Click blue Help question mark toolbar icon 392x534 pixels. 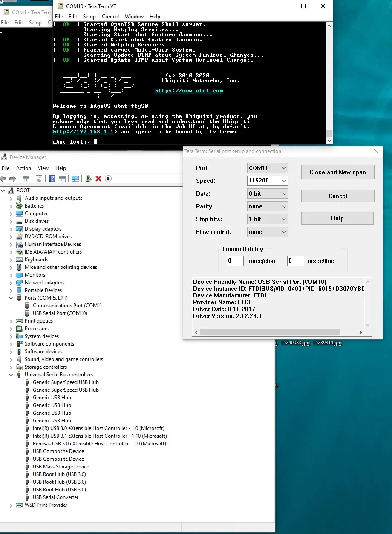click(x=52, y=179)
